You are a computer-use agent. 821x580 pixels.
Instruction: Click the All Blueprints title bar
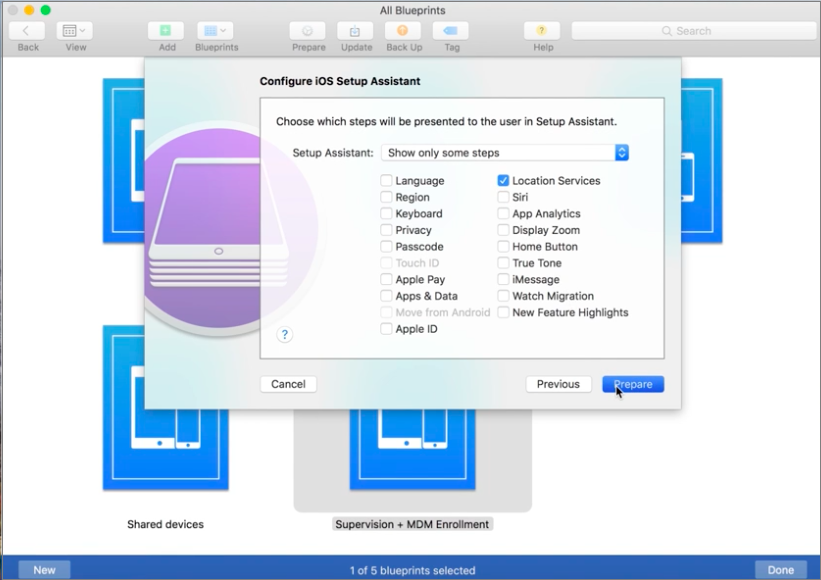click(410, 11)
